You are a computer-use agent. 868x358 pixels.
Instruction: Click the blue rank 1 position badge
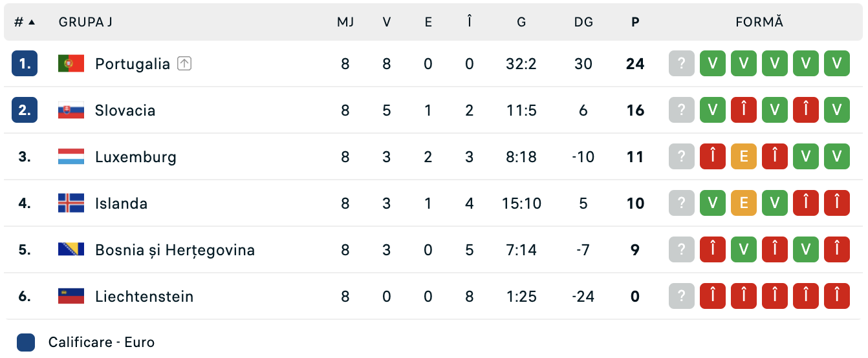coord(25,63)
